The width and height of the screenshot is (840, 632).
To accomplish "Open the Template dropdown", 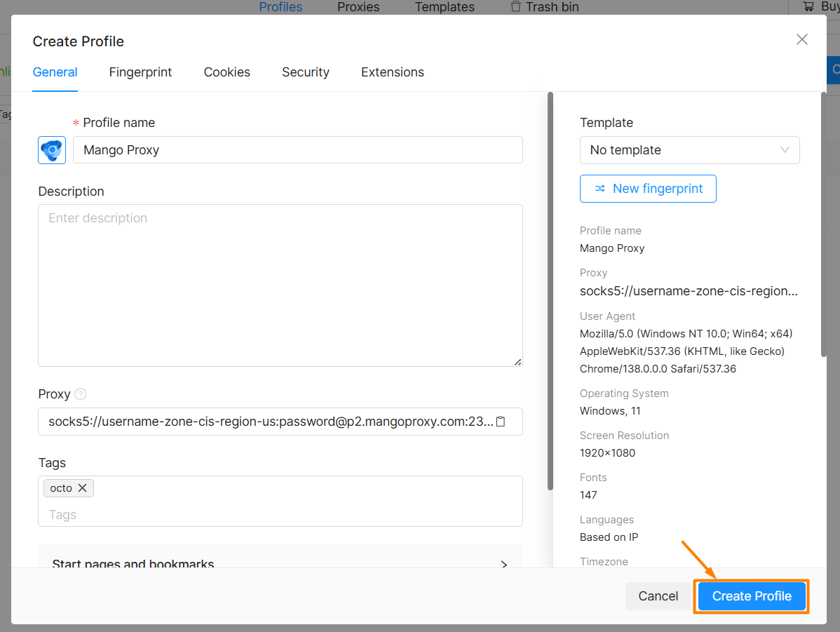I will point(689,150).
